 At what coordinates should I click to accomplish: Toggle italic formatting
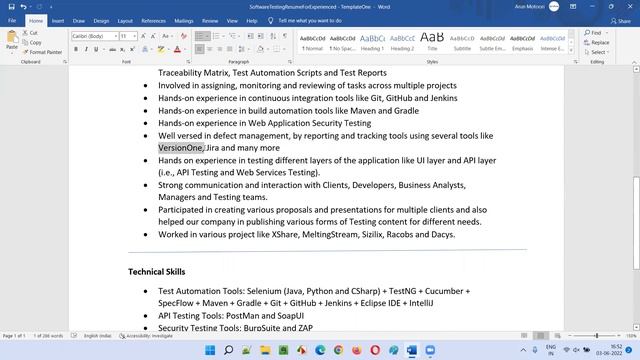tap(86, 49)
